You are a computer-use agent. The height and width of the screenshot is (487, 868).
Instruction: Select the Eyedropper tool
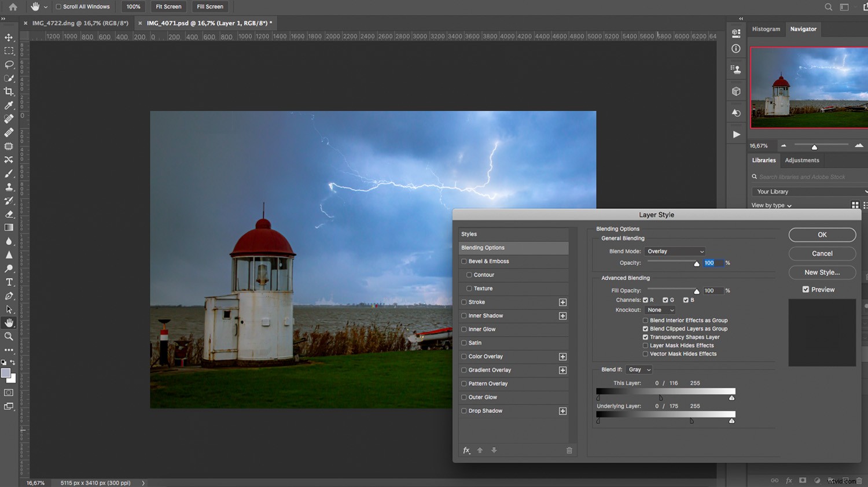tap(8, 105)
